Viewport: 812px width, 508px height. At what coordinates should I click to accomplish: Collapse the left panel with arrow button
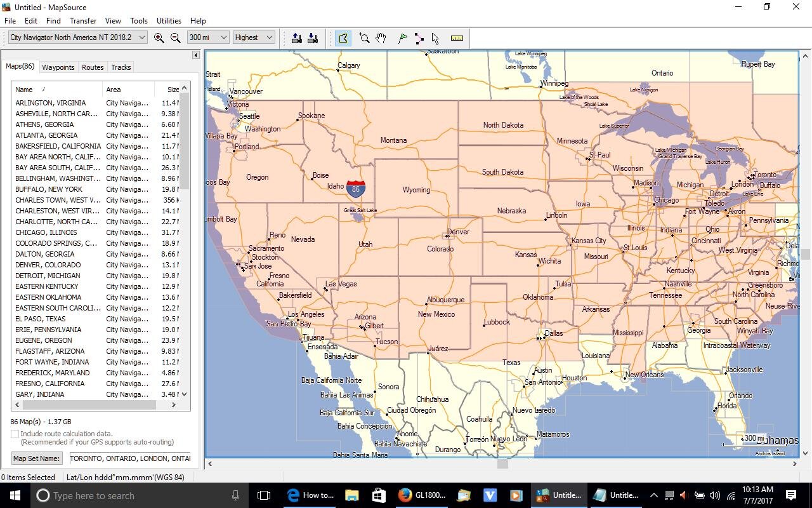click(195, 55)
